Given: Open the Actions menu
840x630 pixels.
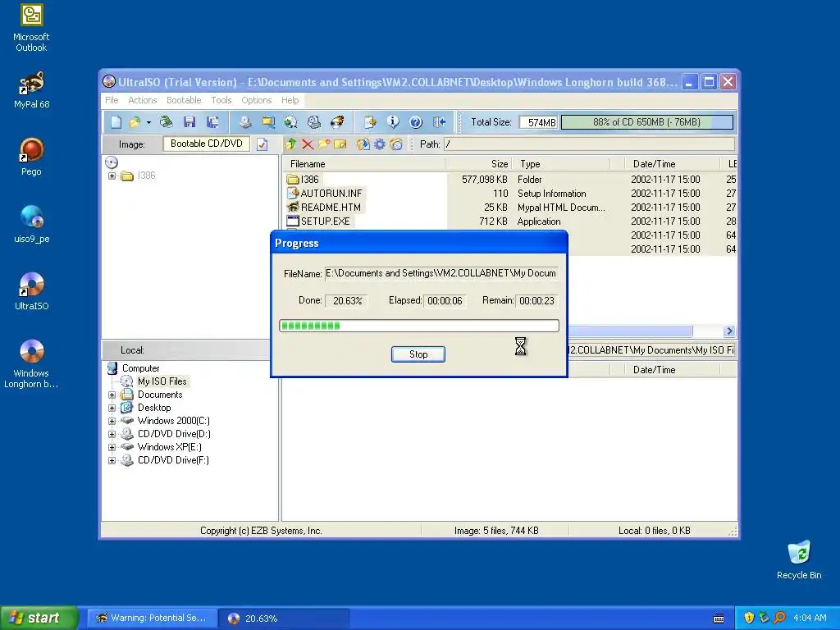Looking at the screenshot, I should click(143, 100).
